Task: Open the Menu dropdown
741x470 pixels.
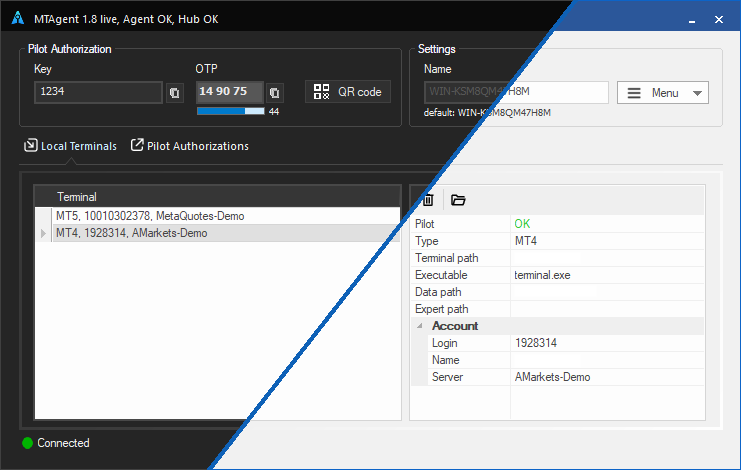Action: pyautogui.click(x=663, y=93)
